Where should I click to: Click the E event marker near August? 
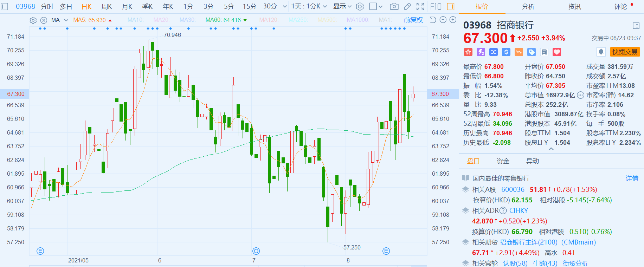[386, 251]
